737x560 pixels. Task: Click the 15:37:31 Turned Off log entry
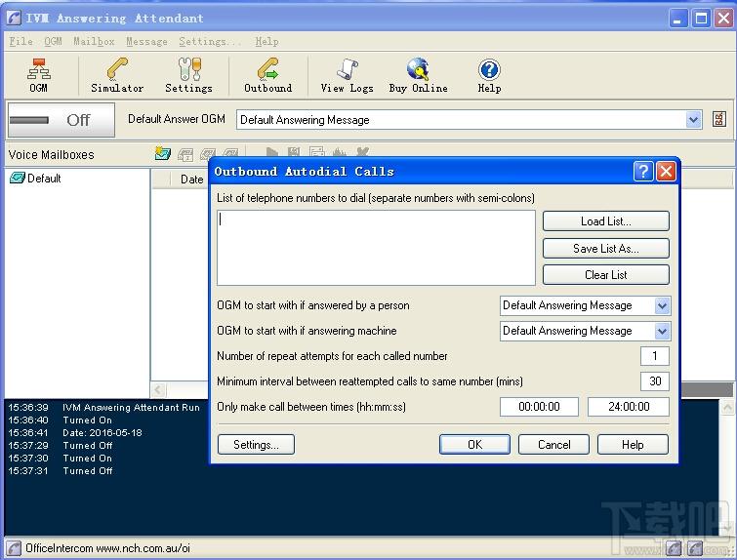pos(61,471)
